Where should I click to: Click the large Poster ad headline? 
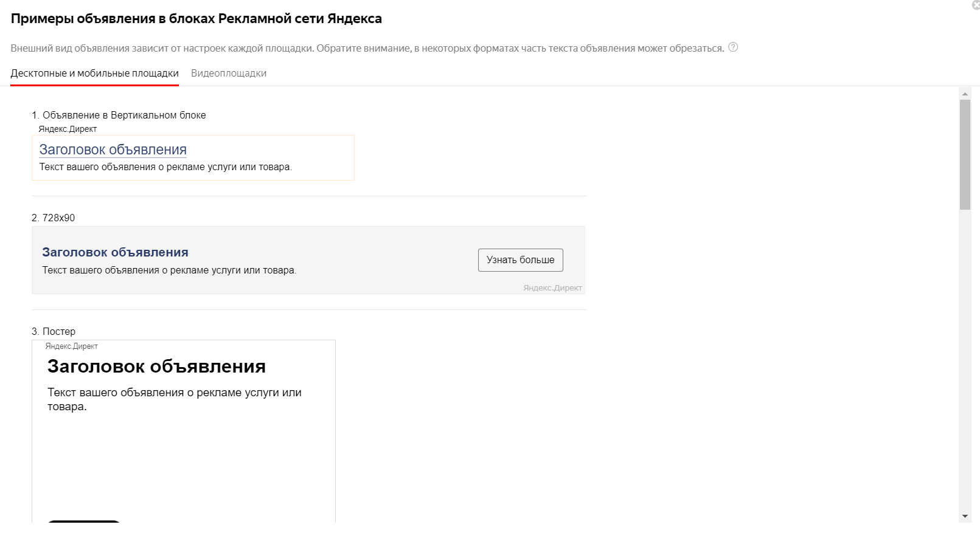[x=156, y=366]
